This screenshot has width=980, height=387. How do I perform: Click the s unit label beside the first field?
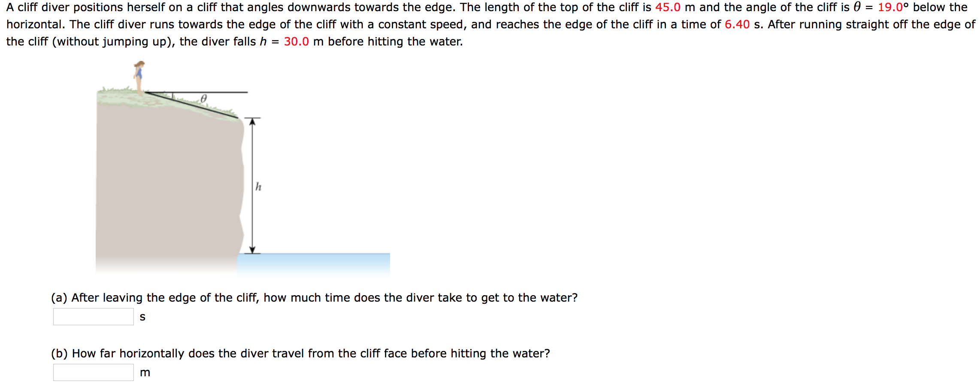coord(143,317)
